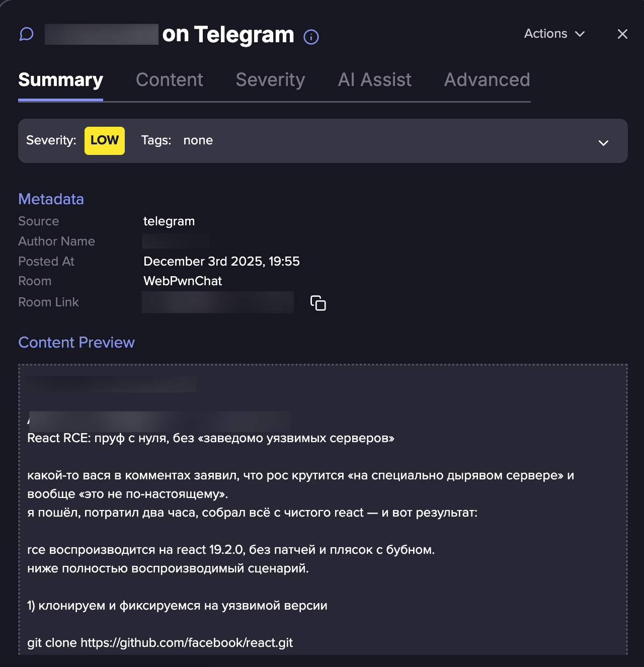This screenshot has height=667, width=644.
Task: Click the github.com/facebook/react.git URL text
Action: click(x=187, y=643)
